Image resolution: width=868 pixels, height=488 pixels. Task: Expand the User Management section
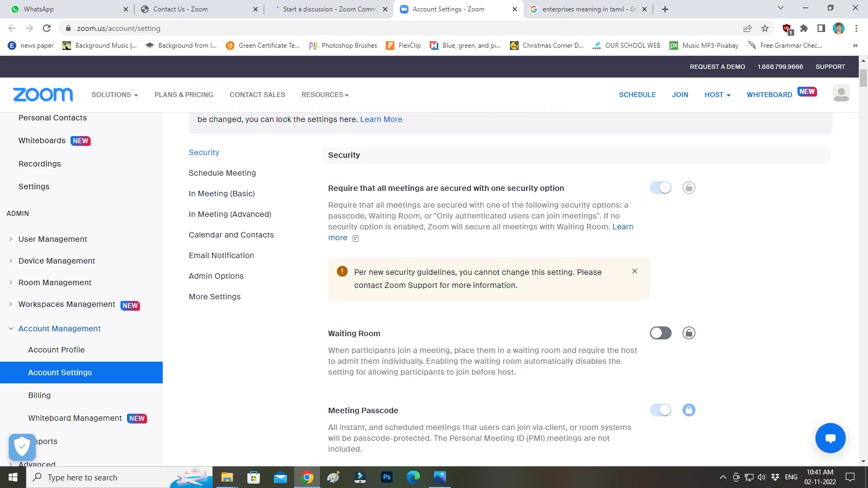click(x=10, y=239)
